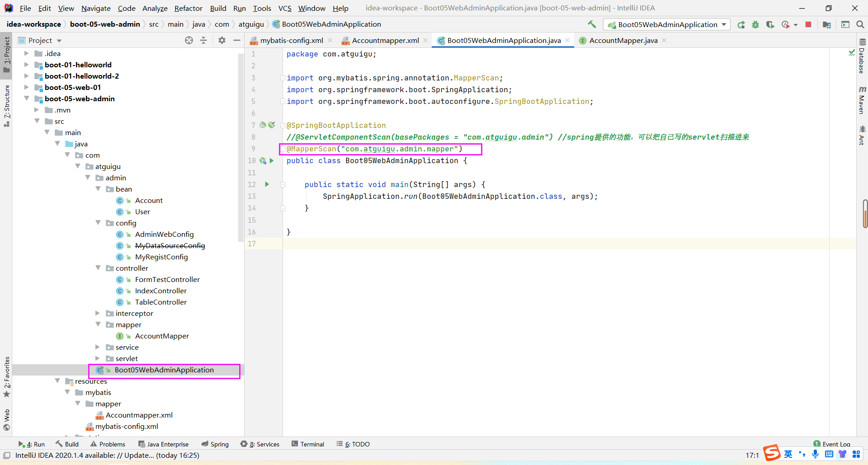
Task: Open the Refactor menu
Action: (x=188, y=8)
